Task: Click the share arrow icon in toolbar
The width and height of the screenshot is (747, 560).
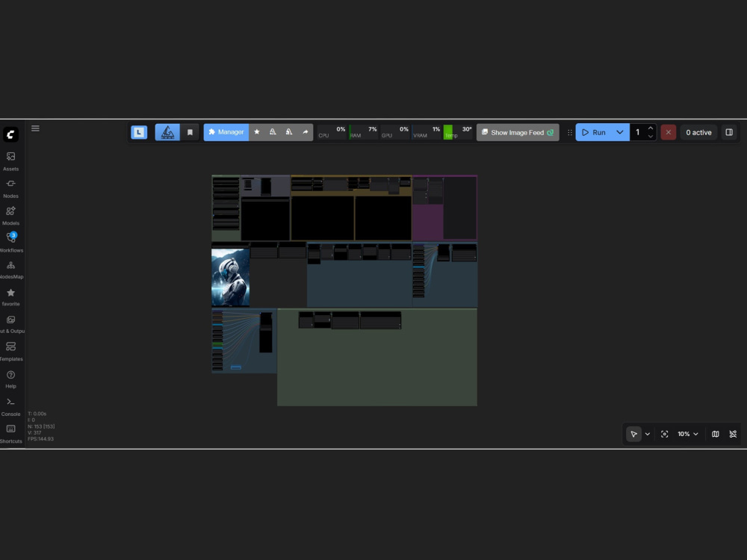Action: pyautogui.click(x=306, y=132)
